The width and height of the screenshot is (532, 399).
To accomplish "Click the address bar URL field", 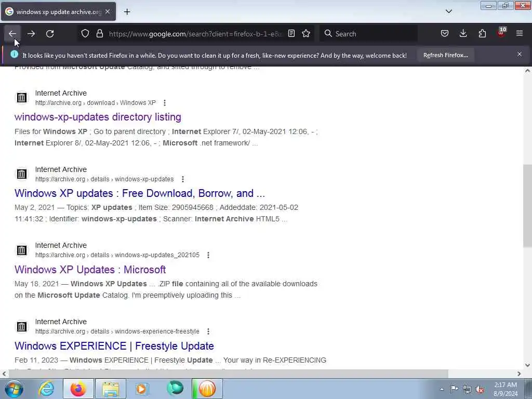I will point(196,34).
